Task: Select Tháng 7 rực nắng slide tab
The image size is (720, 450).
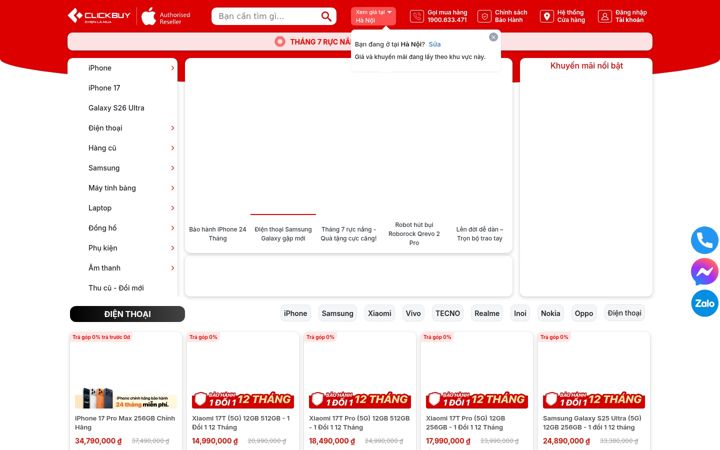Action: [x=349, y=234]
